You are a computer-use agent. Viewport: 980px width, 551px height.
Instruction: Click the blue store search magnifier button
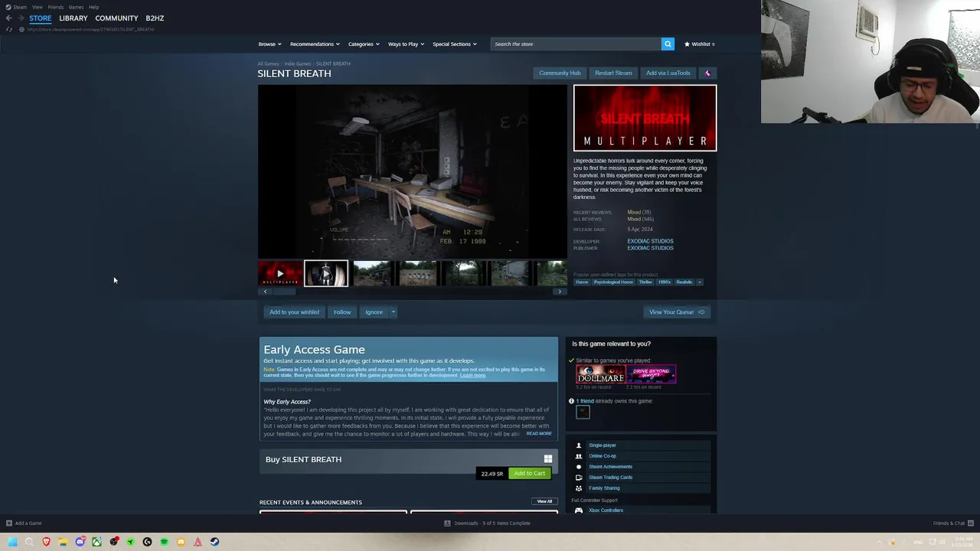[668, 44]
